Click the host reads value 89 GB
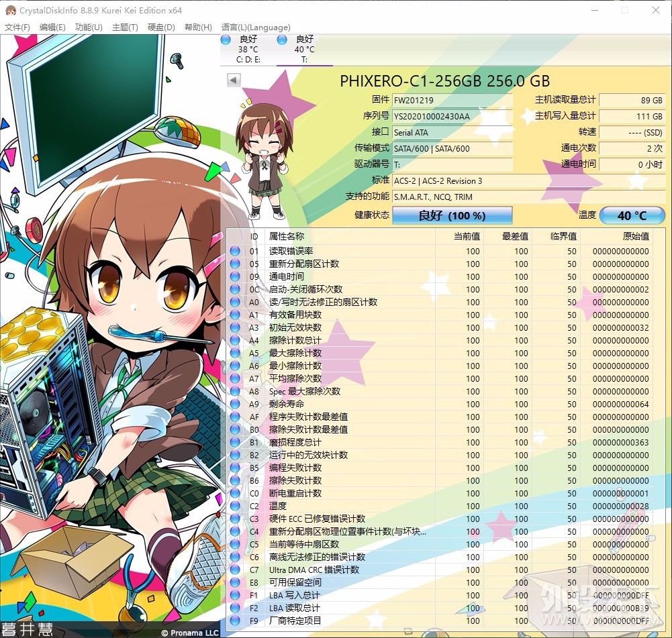The image size is (672, 638). pos(632,100)
